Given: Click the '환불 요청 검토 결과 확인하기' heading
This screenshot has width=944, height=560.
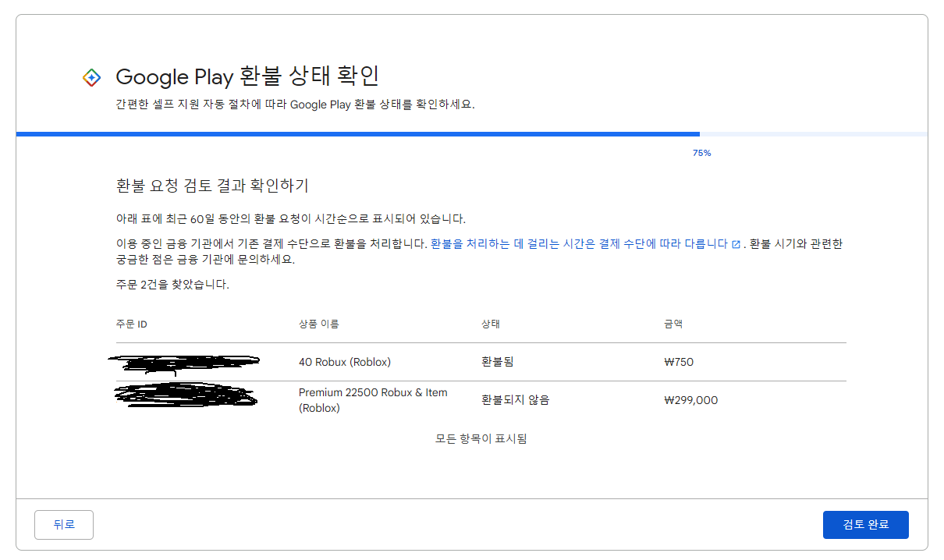Looking at the screenshot, I should tap(212, 186).
